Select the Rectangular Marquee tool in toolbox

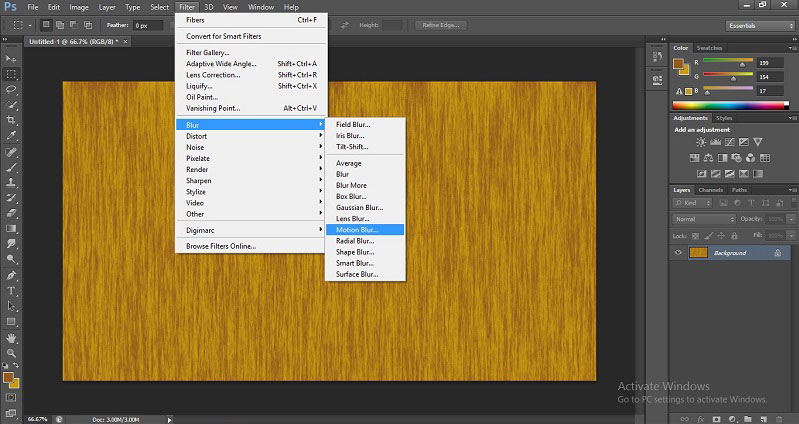click(x=11, y=74)
